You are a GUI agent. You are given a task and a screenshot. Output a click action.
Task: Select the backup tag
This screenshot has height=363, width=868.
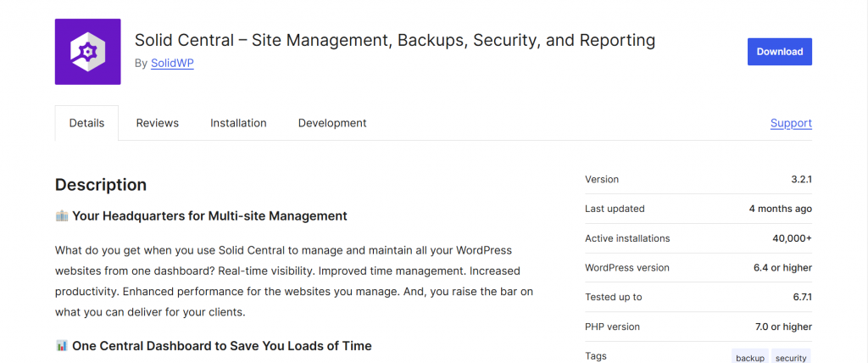(x=750, y=358)
